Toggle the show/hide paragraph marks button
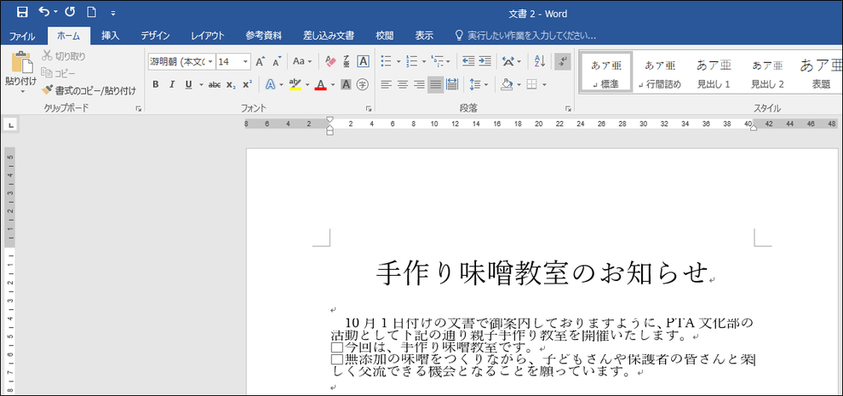Image resolution: width=843 pixels, height=396 pixels. coord(562,61)
